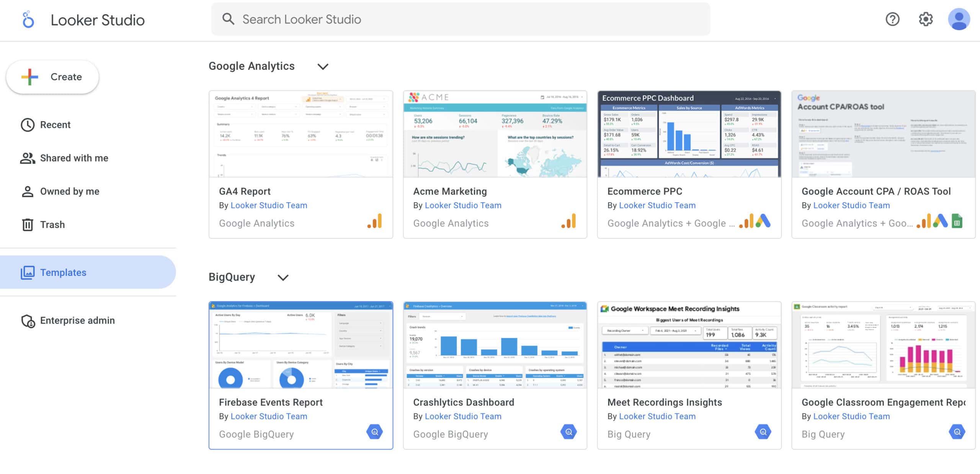This screenshot has height=474, width=980.
Task: Focus the Search Looker Studio field
Action: click(x=461, y=19)
